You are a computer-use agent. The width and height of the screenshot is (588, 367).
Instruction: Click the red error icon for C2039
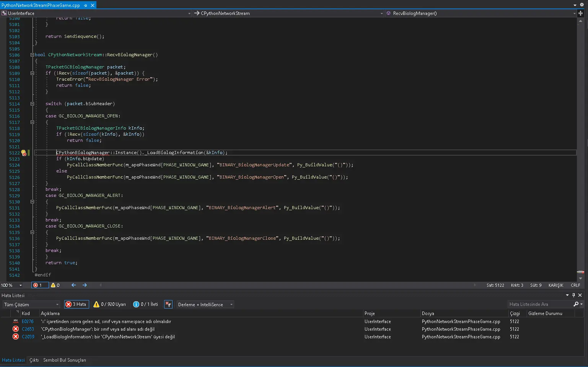pos(16,337)
